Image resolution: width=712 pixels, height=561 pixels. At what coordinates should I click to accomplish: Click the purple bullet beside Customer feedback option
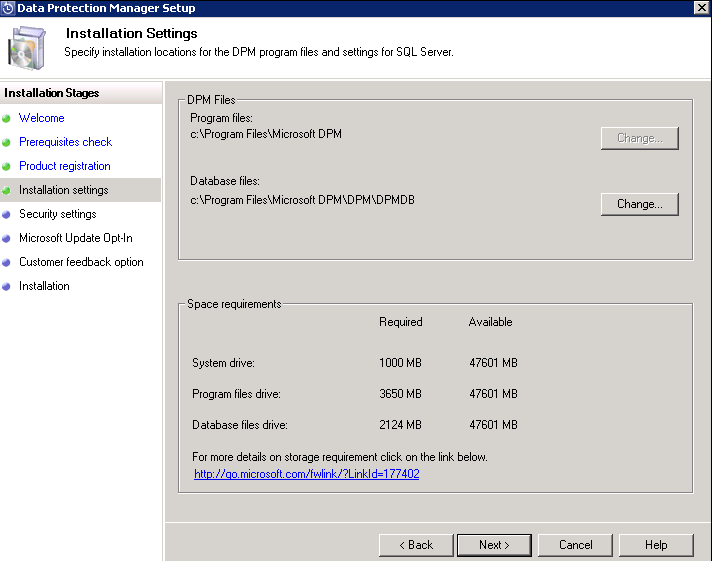coord(6,262)
